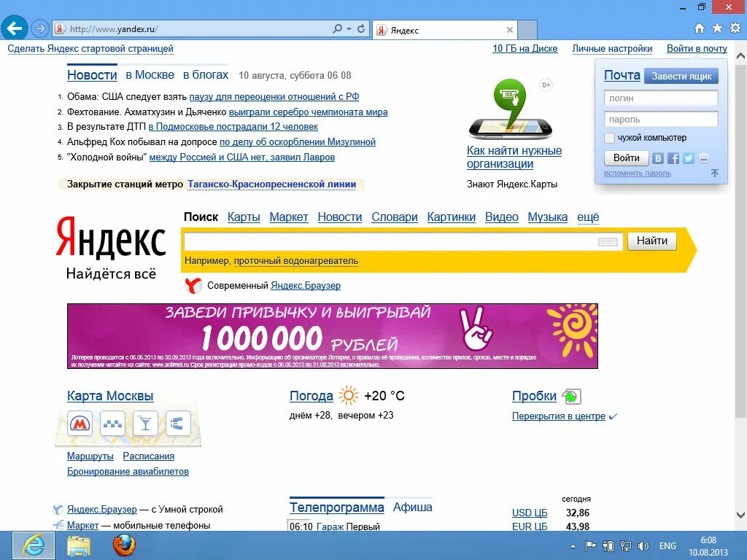Open Favorites star icon
747x560 pixels.
pos(717,28)
